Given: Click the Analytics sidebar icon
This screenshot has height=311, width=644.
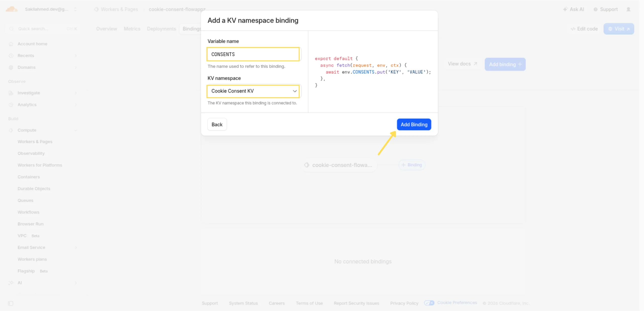Looking at the screenshot, I should [x=11, y=105].
